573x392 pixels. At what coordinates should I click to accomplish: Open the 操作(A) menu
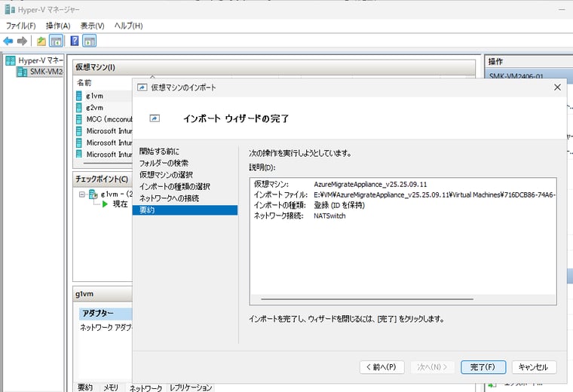58,26
